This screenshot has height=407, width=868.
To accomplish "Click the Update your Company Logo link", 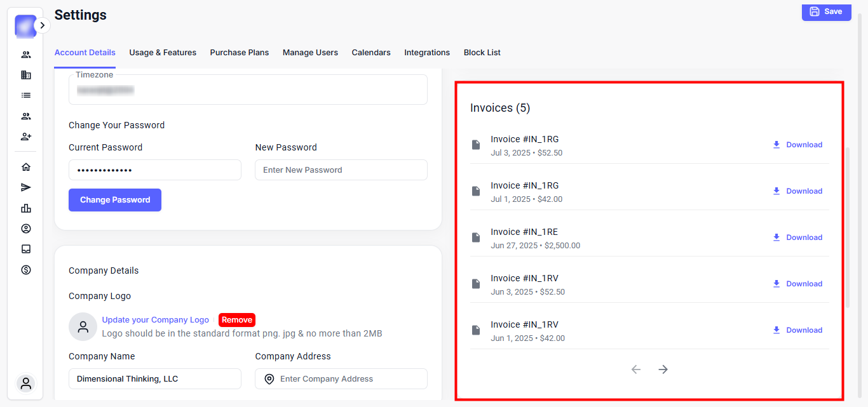I will 155,320.
